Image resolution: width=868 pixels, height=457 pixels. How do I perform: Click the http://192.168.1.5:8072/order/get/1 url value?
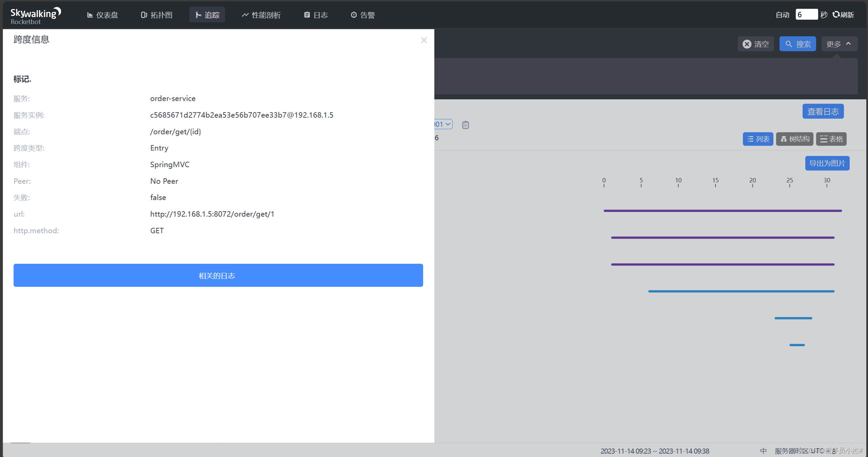(212, 214)
